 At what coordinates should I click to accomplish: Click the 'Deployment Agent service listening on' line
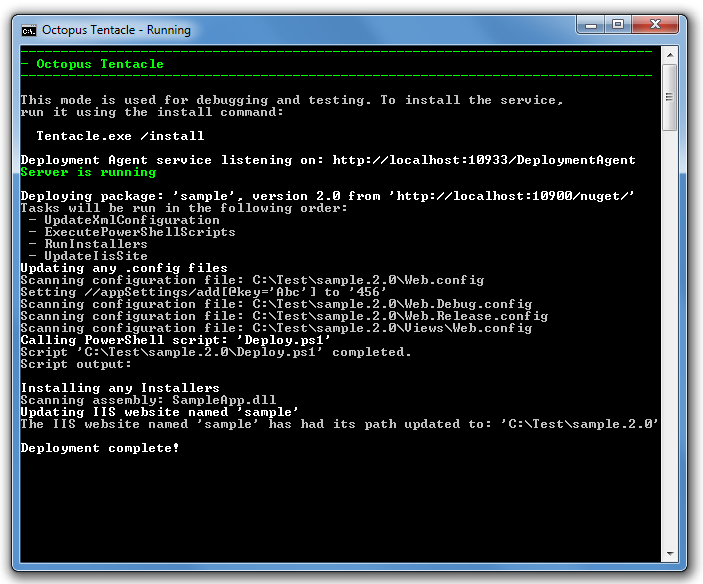[328, 160]
